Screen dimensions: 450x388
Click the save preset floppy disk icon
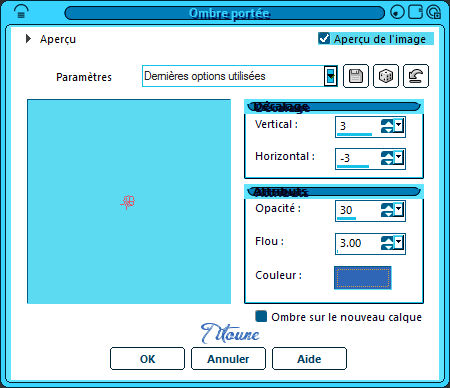(x=356, y=76)
